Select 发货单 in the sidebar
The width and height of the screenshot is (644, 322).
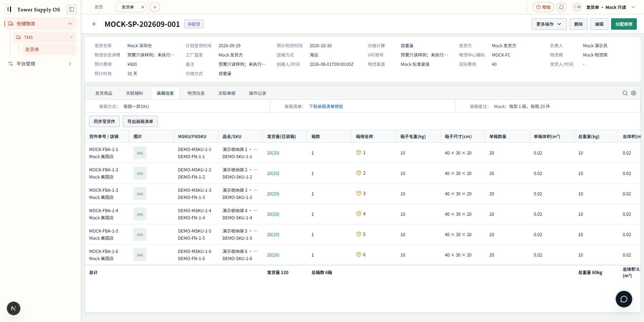pos(49,49)
